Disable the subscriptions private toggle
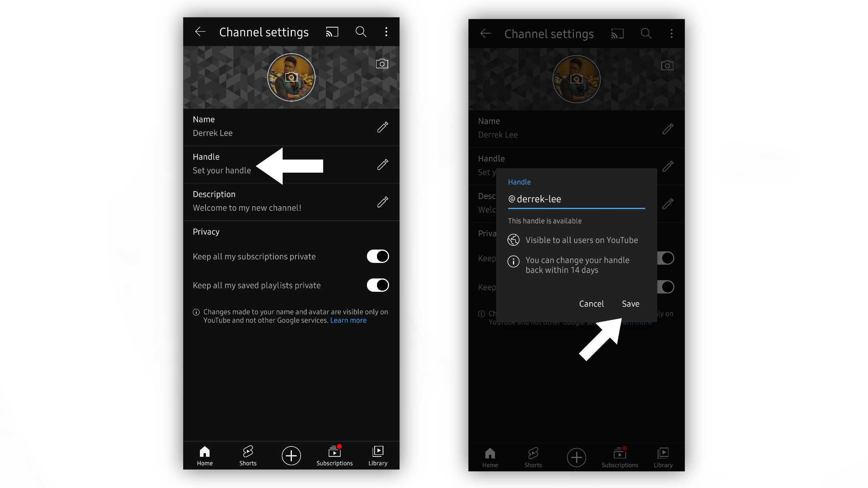868x488 pixels. 378,256
